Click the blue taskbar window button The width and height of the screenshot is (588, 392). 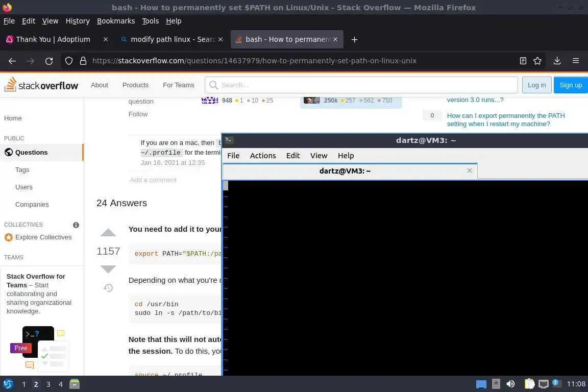tap(481, 384)
